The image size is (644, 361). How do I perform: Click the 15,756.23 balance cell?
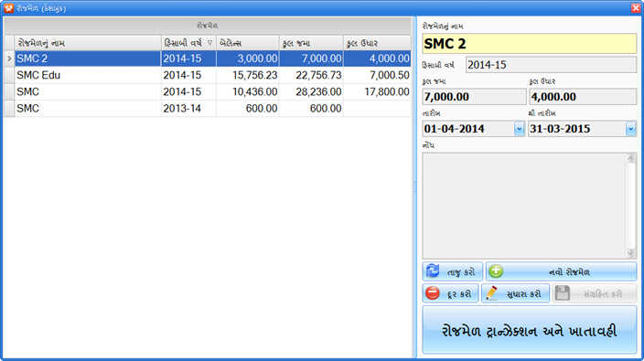pyautogui.click(x=247, y=75)
